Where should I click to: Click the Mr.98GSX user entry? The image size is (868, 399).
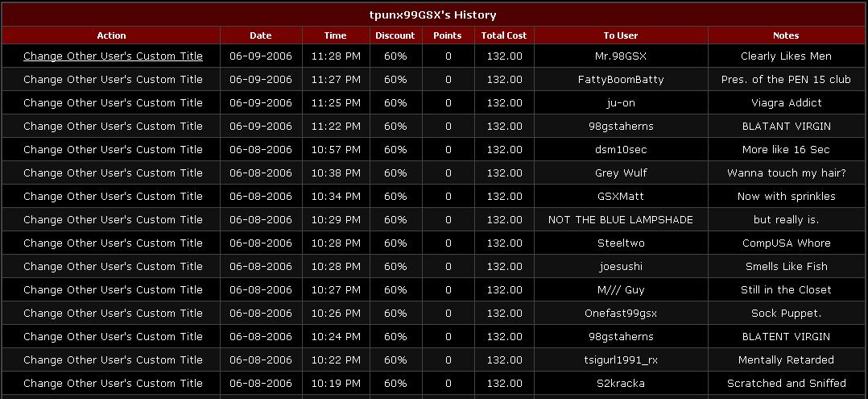tap(621, 56)
